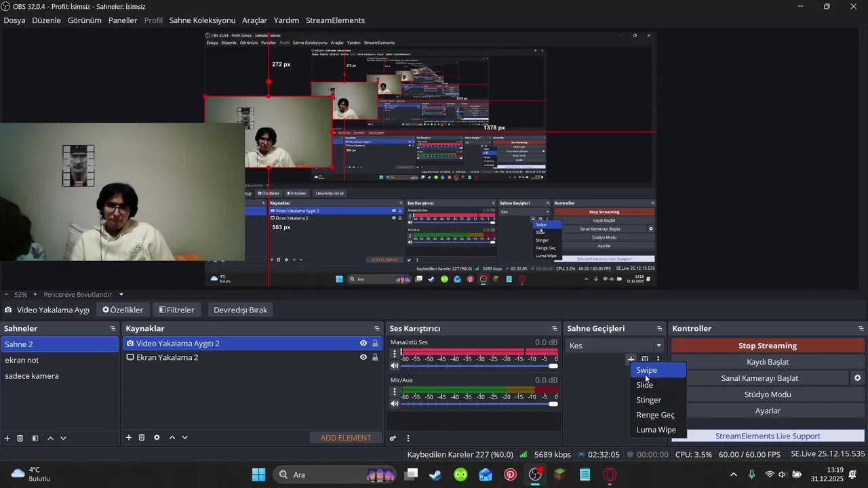Open Pinterest from the taskbar
This screenshot has width=868, height=488.
[510, 474]
